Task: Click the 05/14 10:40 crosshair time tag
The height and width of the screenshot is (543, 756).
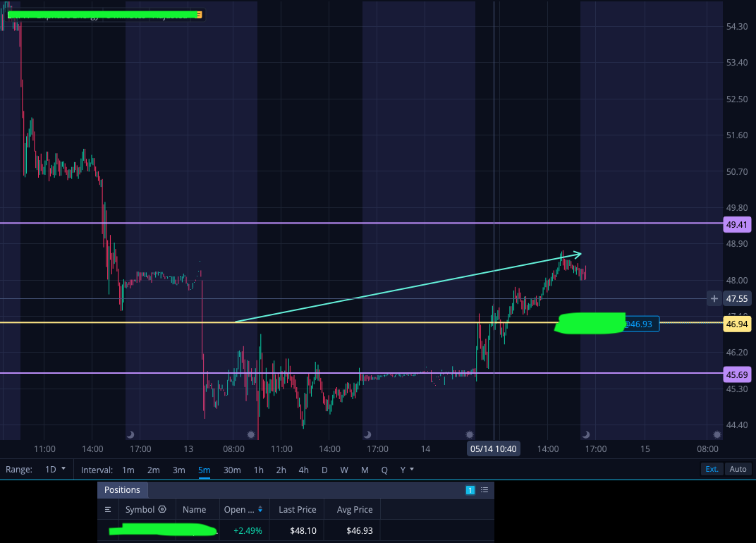Action: [x=493, y=449]
